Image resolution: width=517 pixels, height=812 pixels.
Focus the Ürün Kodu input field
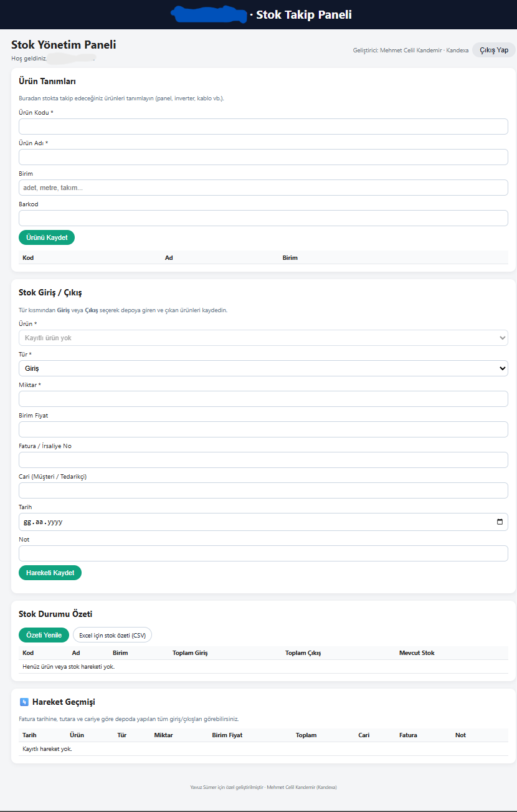263,127
